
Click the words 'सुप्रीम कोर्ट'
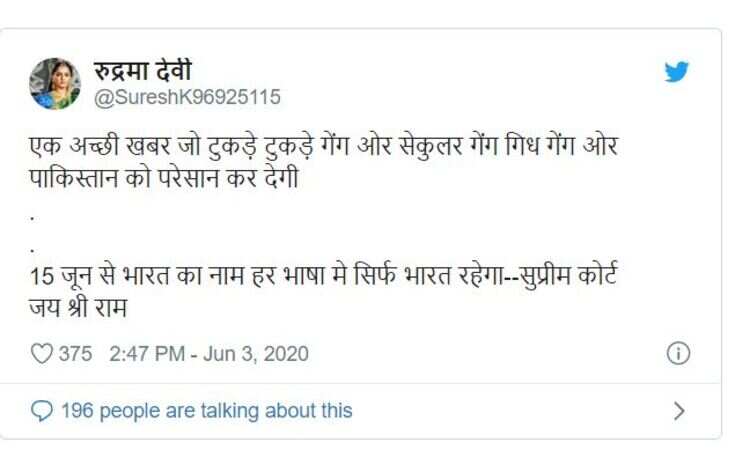click(x=569, y=276)
